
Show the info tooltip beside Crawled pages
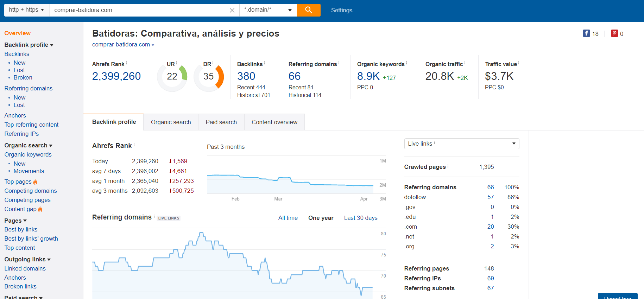448,166
